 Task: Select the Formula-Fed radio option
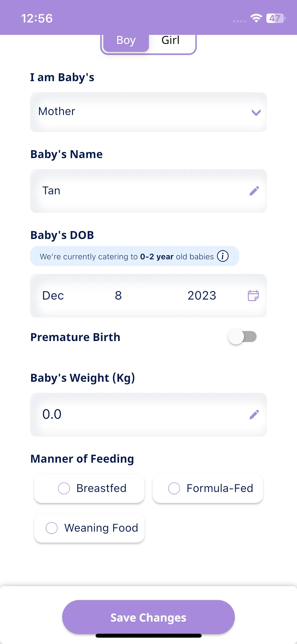click(208, 488)
